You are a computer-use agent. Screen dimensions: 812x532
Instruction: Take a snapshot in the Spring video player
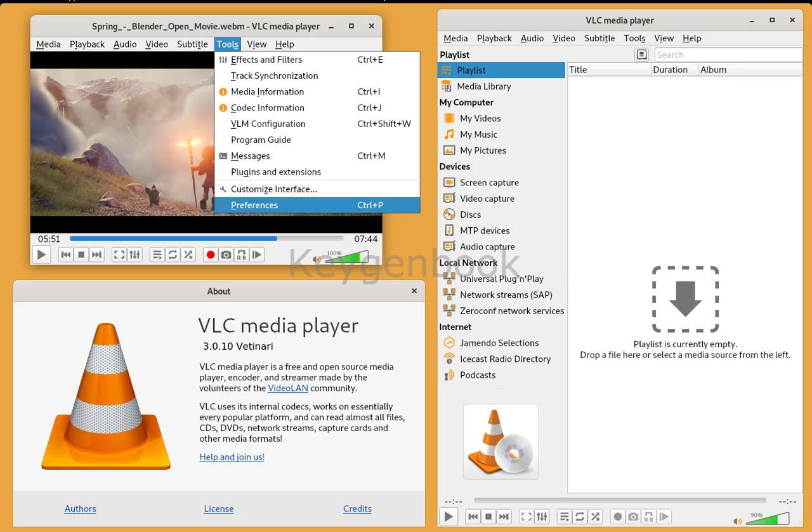(226, 255)
